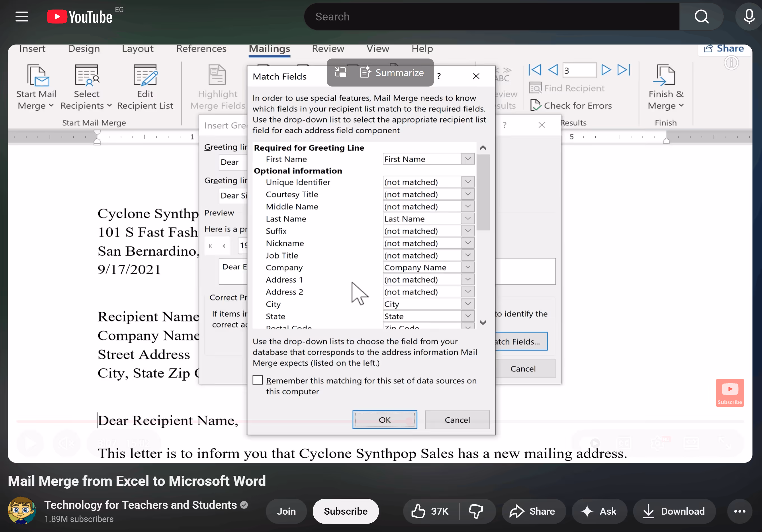Click Match Fields button behind dialog
Image resolution: width=762 pixels, height=532 pixels.
coord(521,341)
